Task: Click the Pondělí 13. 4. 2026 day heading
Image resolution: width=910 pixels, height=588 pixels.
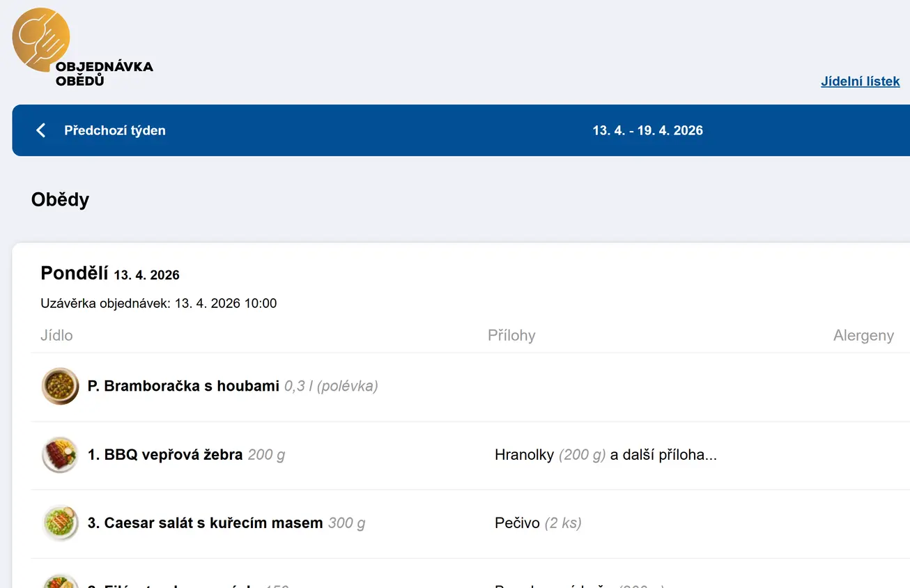Action: 110,273
